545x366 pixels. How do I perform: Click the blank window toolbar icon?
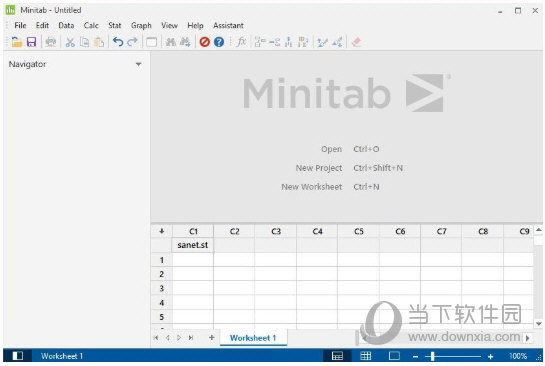151,42
